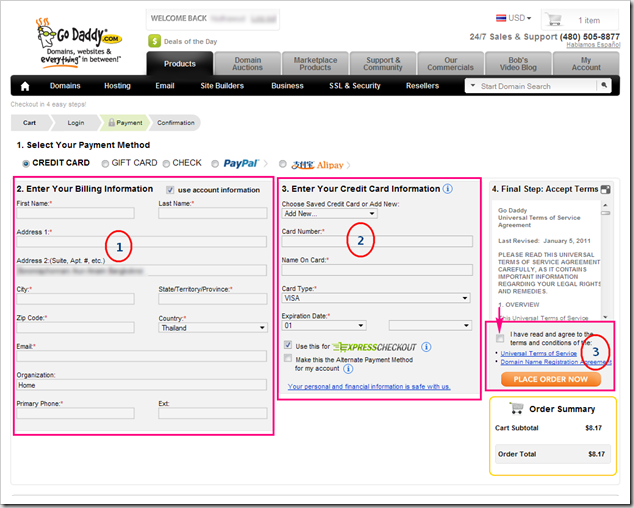Toggle Use this for Express Checkout checkbox
Viewport: 634px width, 508px height.
point(287,345)
